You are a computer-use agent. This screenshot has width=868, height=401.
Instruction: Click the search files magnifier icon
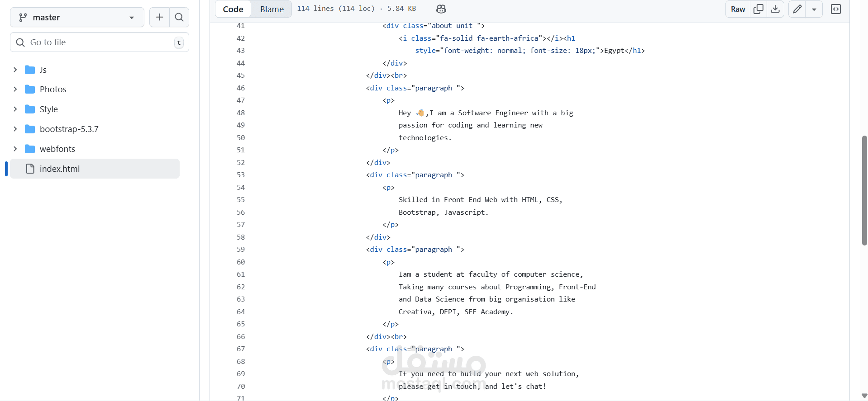179,17
